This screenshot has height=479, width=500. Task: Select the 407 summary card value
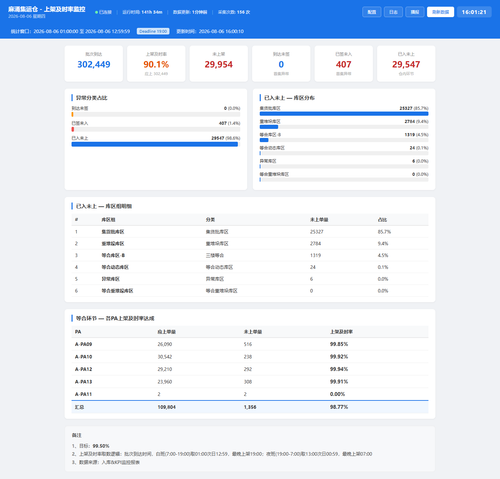pyautogui.click(x=344, y=64)
